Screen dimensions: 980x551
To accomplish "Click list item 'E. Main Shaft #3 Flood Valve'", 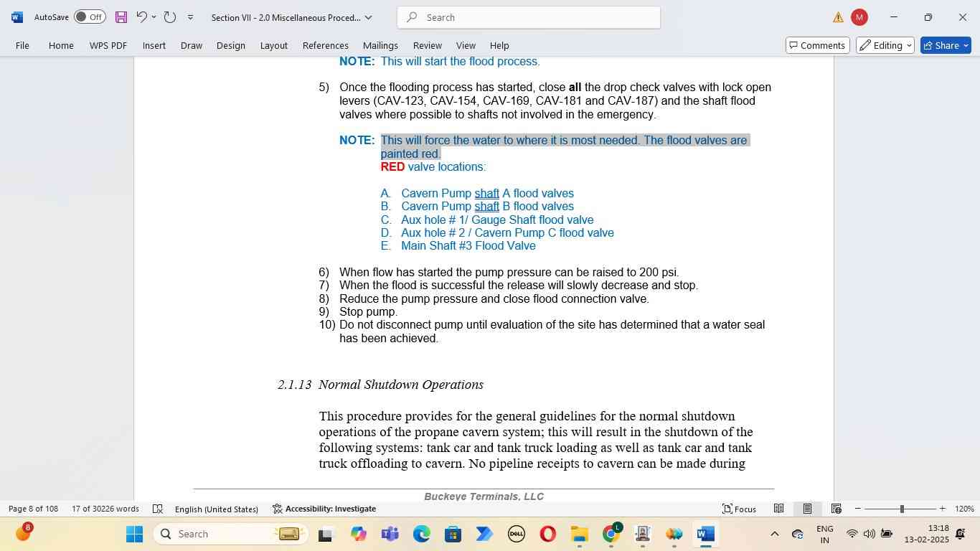I will click(x=458, y=245).
